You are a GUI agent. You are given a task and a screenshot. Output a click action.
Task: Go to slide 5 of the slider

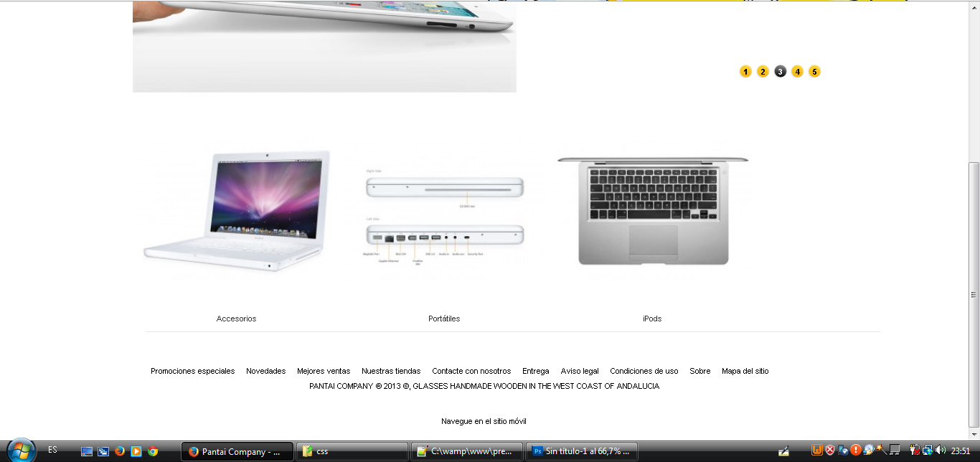[x=814, y=72]
